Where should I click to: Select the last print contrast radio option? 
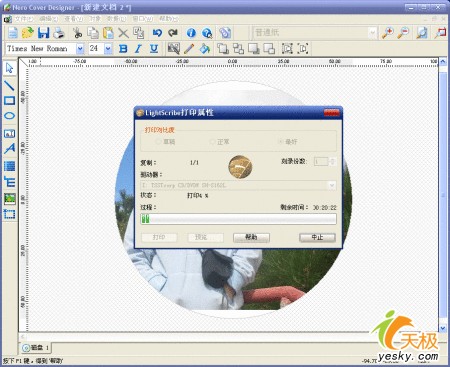(x=280, y=142)
